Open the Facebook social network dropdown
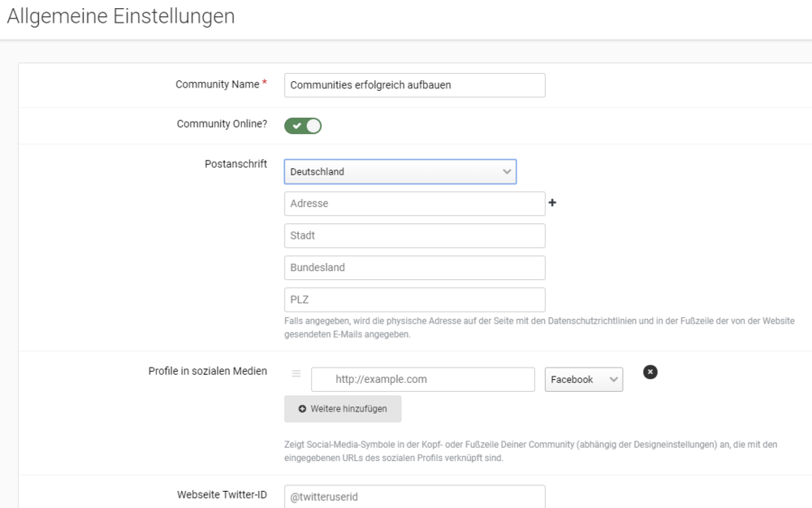The width and height of the screenshot is (812, 508). [x=583, y=379]
